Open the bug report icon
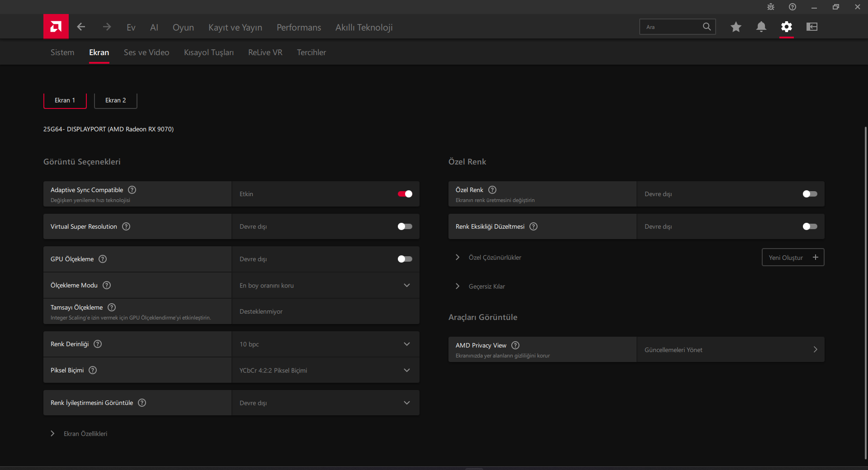Viewport: 868px width, 470px height. (771, 7)
